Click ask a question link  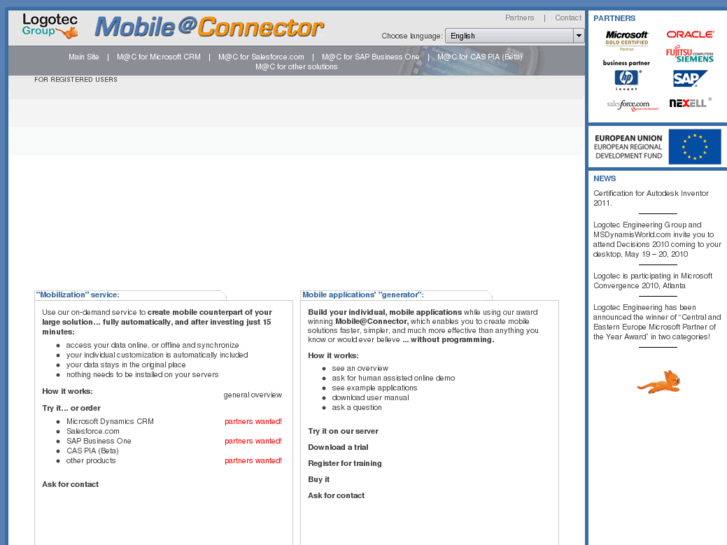tap(357, 407)
